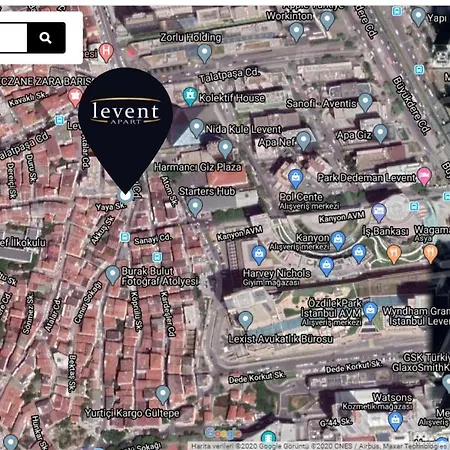Click the large Levent Apart location marker
Image resolution: width=450 pixels, height=450 pixels.
pyautogui.click(x=126, y=131)
